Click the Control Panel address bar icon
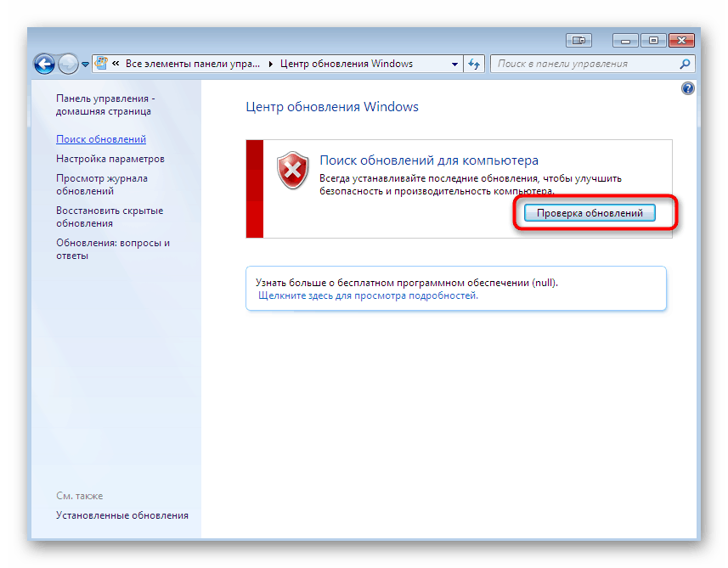Viewport: 728px width, 568px height. (x=101, y=64)
